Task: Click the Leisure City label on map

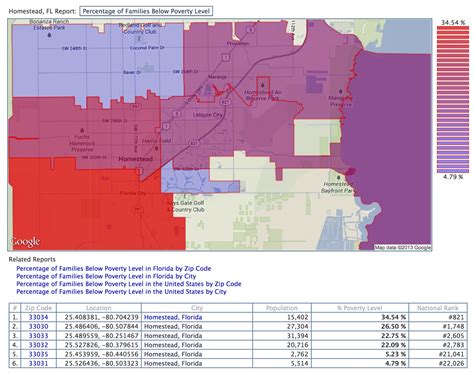Action: pyautogui.click(x=207, y=115)
